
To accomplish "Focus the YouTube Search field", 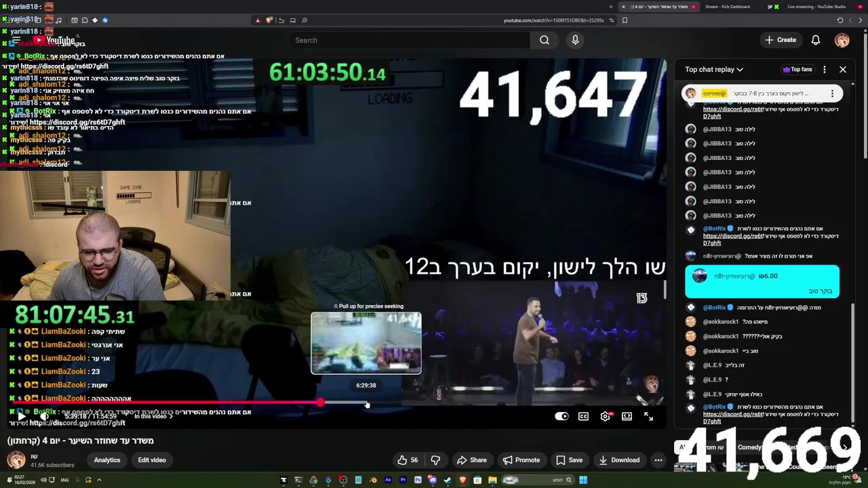I will click(410, 40).
